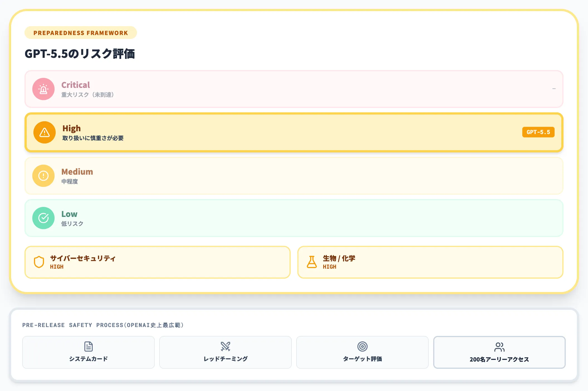
Task: Open the システムカード card
Action: [88, 352]
